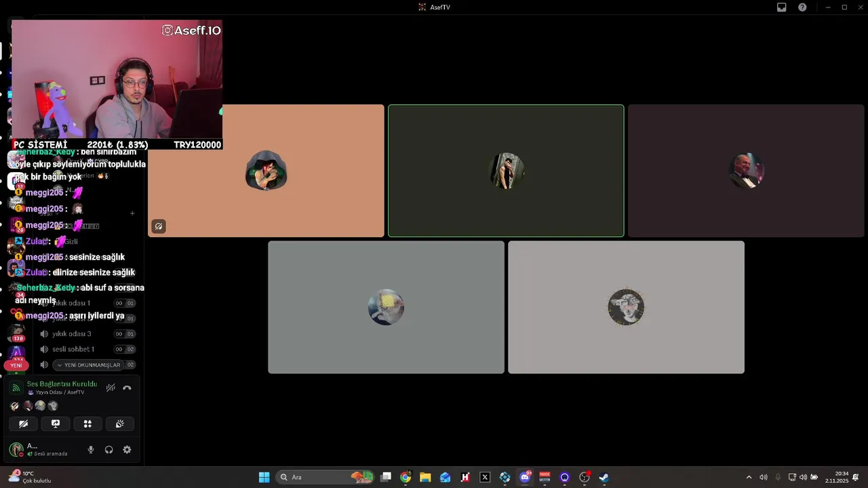Image resolution: width=868 pixels, height=488 pixels.
Task: Open the Discord help question mark
Action: [802, 7]
